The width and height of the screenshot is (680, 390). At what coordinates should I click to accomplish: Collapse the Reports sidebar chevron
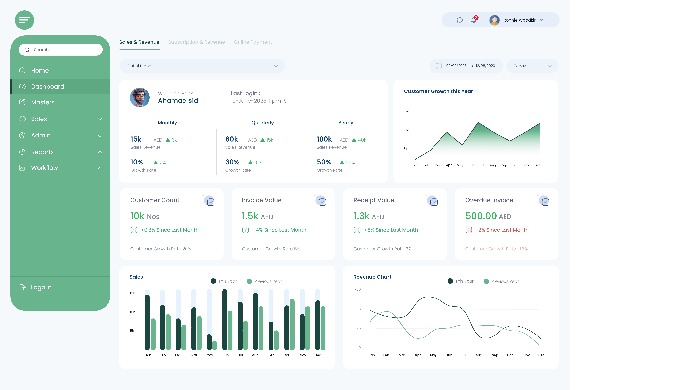100,152
